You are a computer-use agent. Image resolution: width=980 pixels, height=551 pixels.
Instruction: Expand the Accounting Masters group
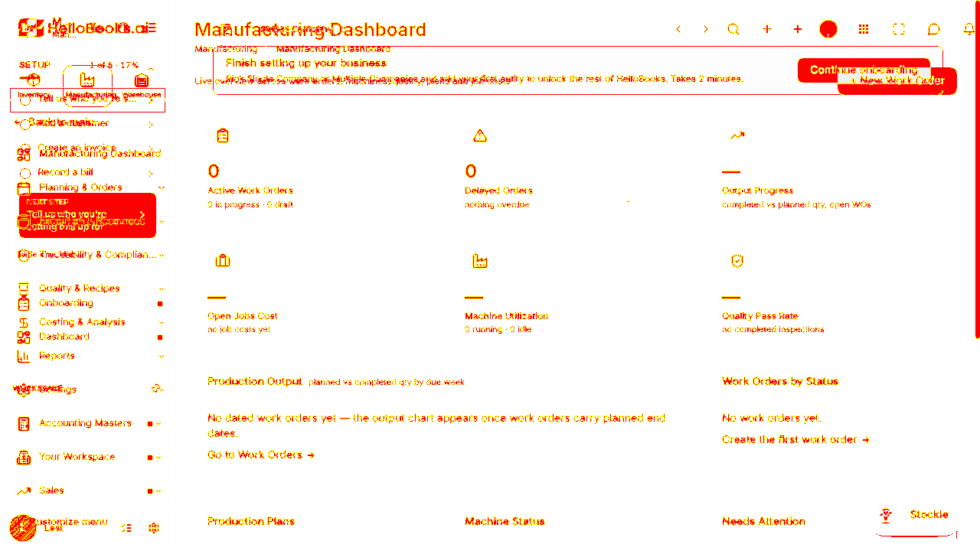pyautogui.click(x=90, y=423)
